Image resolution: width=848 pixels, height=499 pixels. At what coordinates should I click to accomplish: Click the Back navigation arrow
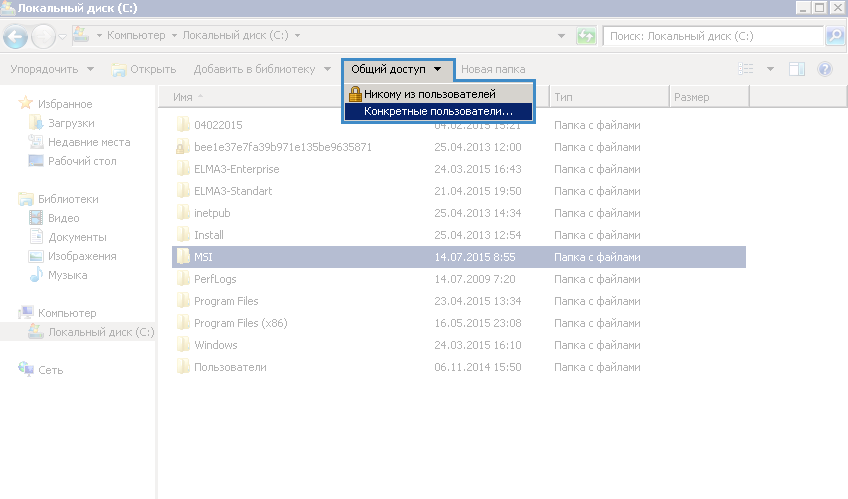[15, 37]
